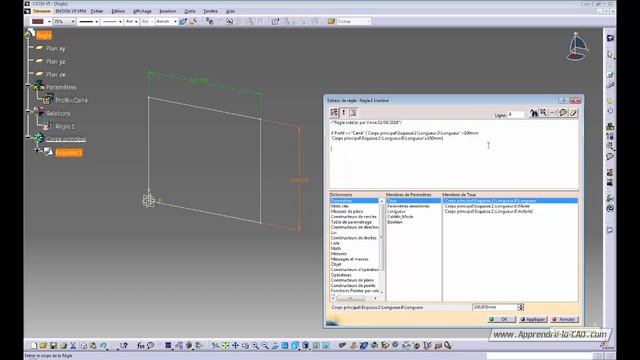Select 'Longueur' in Membres de Paramètres list
The width and height of the screenshot is (640, 360).
[396, 211]
